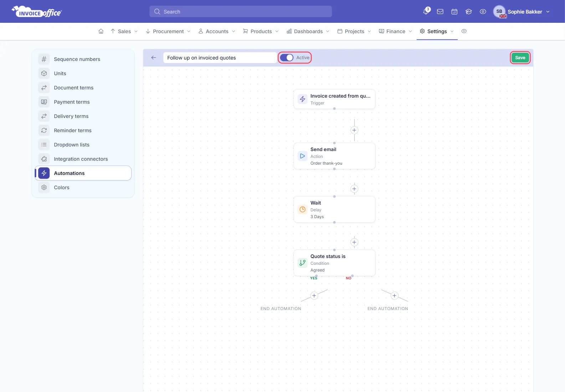Viewport: 565px width, 392px height.
Task: Expand the Accounts menu
Action: tap(217, 31)
